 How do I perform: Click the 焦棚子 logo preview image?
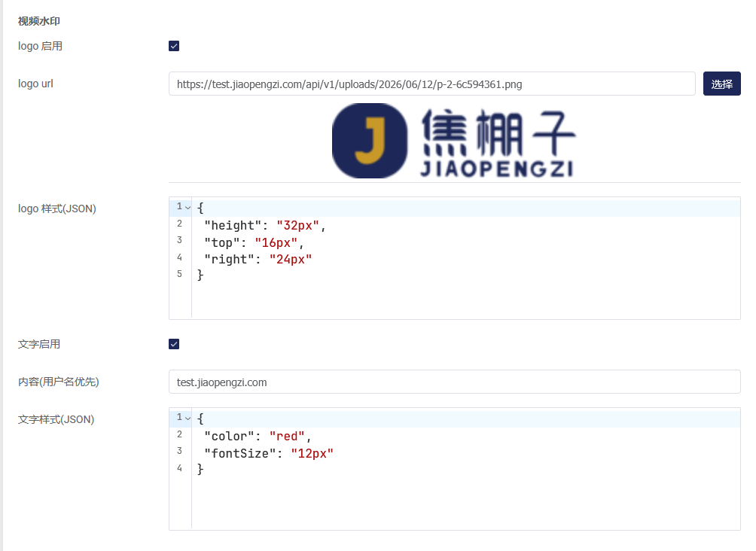(x=454, y=141)
